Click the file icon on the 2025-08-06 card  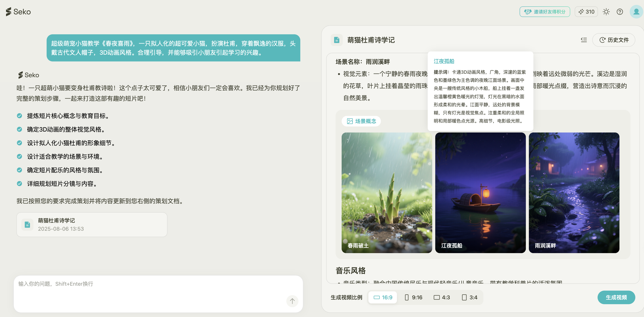coord(27,225)
